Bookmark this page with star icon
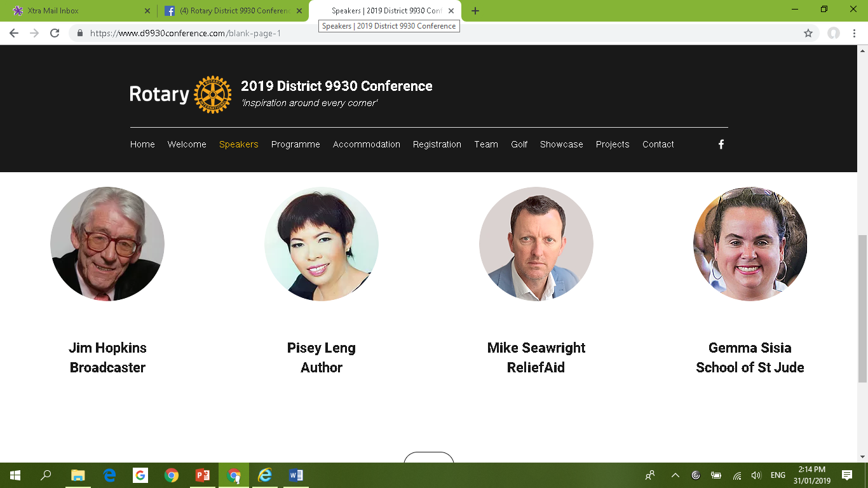 point(808,33)
